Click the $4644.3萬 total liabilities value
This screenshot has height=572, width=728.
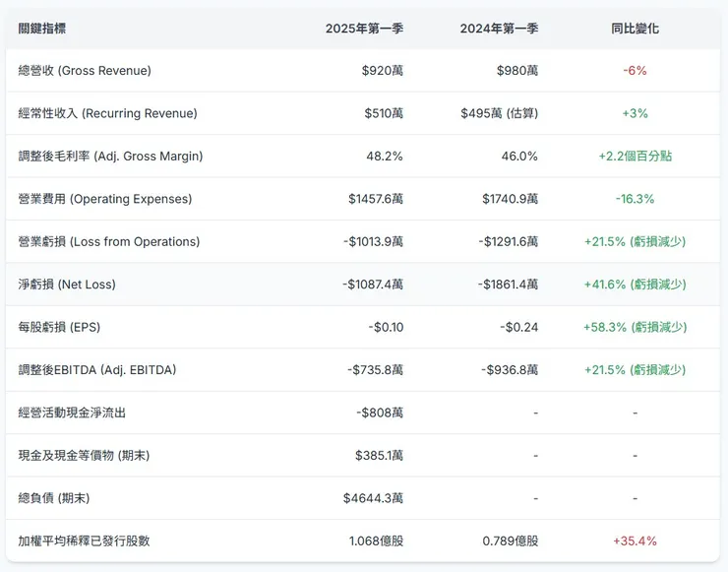(x=373, y=498)
